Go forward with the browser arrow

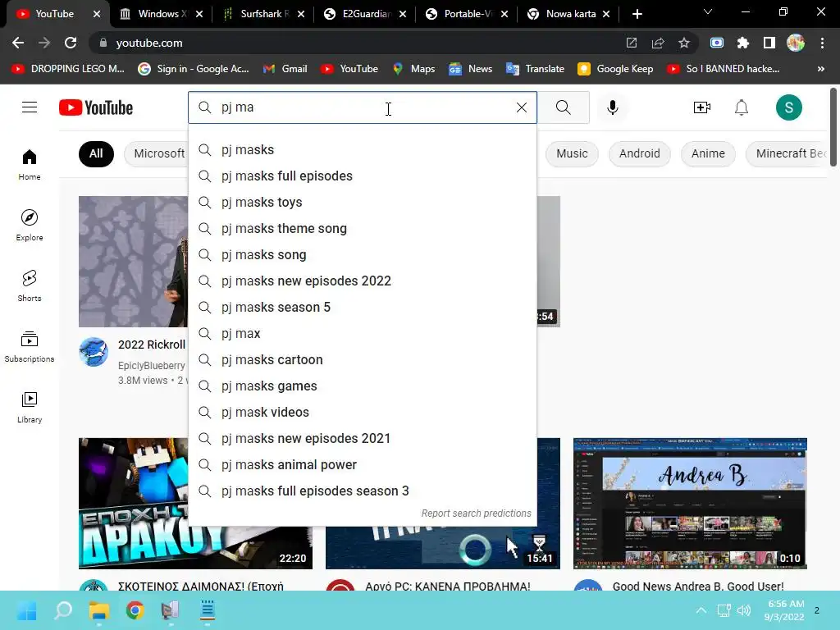(x=44, y=43)
